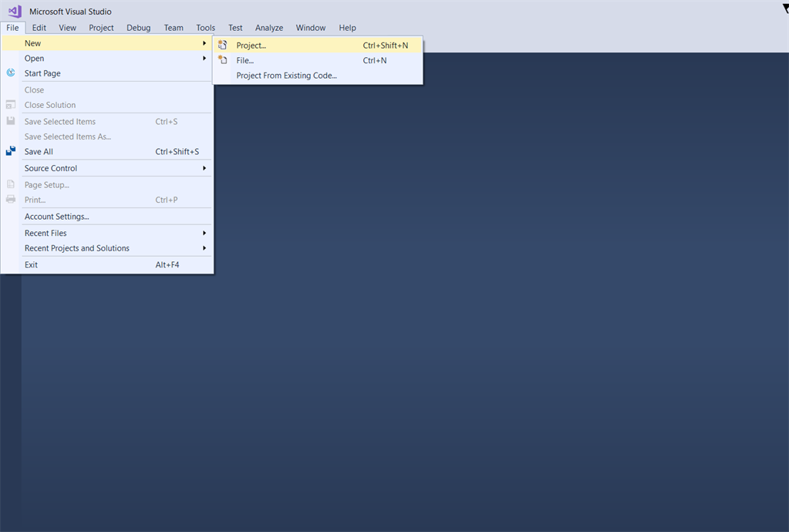Click the Ctrl+Shift+S shortcut text
Viewport: 789px width, 532px height.
(177, 151)
